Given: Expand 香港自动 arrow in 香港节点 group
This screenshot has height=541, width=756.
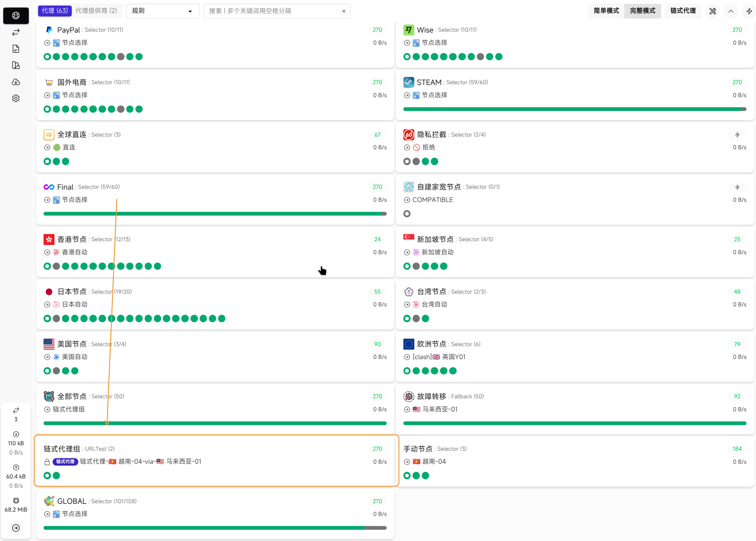Looking at the screenshot, I should (47, 252).
